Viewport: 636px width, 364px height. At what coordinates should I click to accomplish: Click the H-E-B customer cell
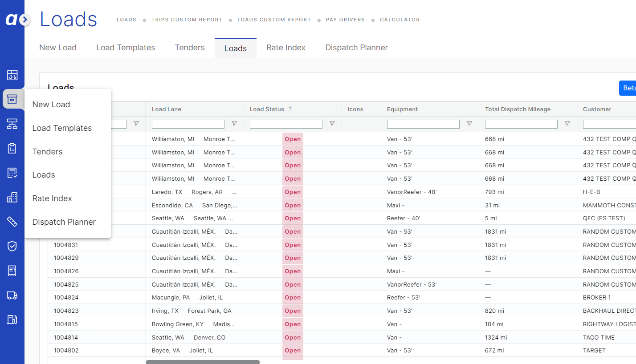coord(591,192)
